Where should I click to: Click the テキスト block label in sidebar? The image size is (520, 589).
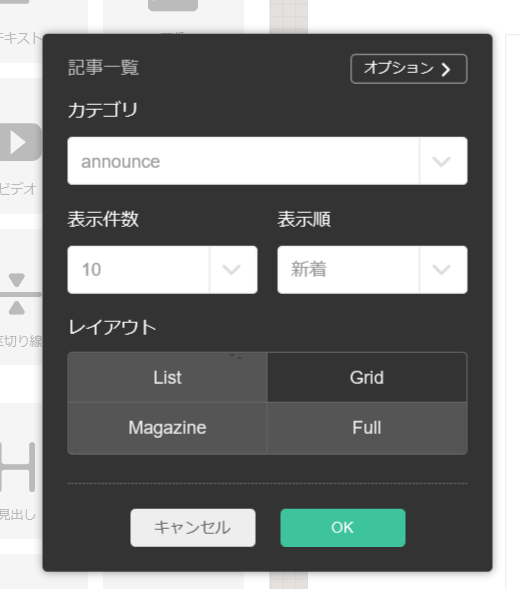pyautogui.click(x=21, y=38)
